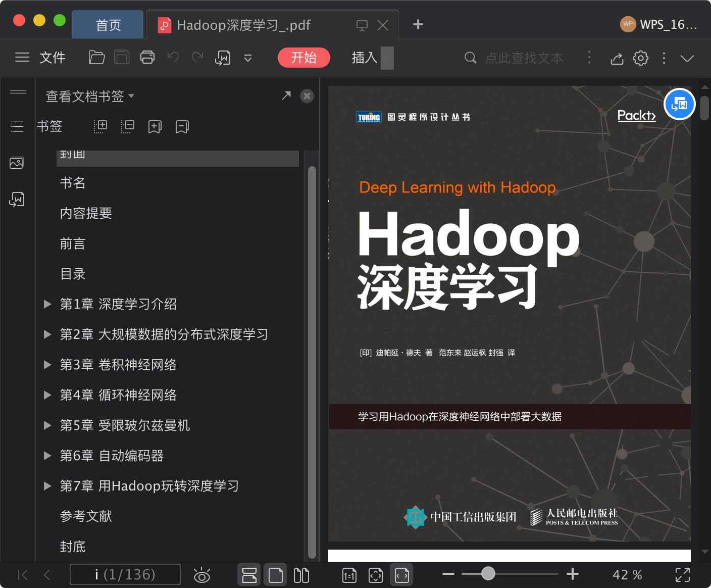Screen dimensions: 711x588
Task: Click the bookmark list vertical scrollbar
Action: pos(312,362)
